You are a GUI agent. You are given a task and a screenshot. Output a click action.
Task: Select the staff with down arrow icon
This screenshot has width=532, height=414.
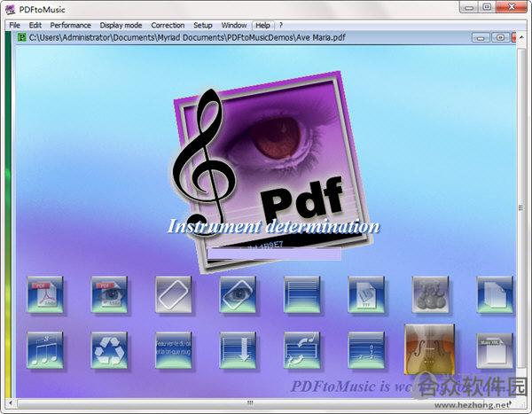(238, 350)
